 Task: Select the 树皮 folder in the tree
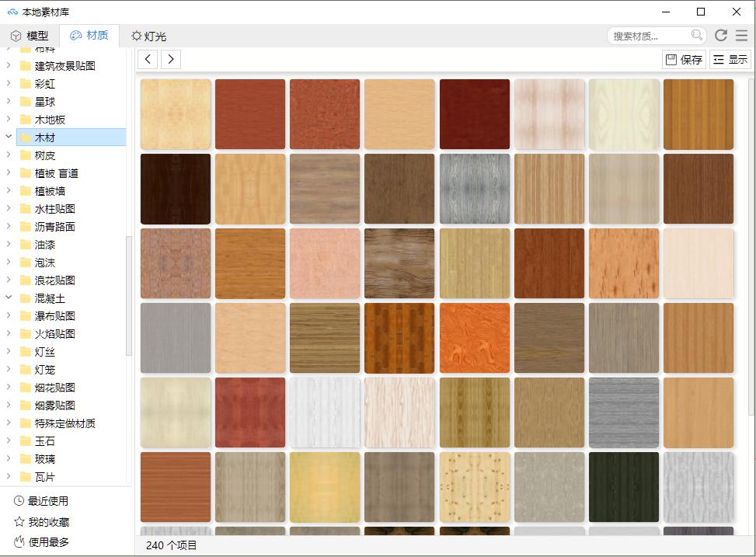(45, 155)
